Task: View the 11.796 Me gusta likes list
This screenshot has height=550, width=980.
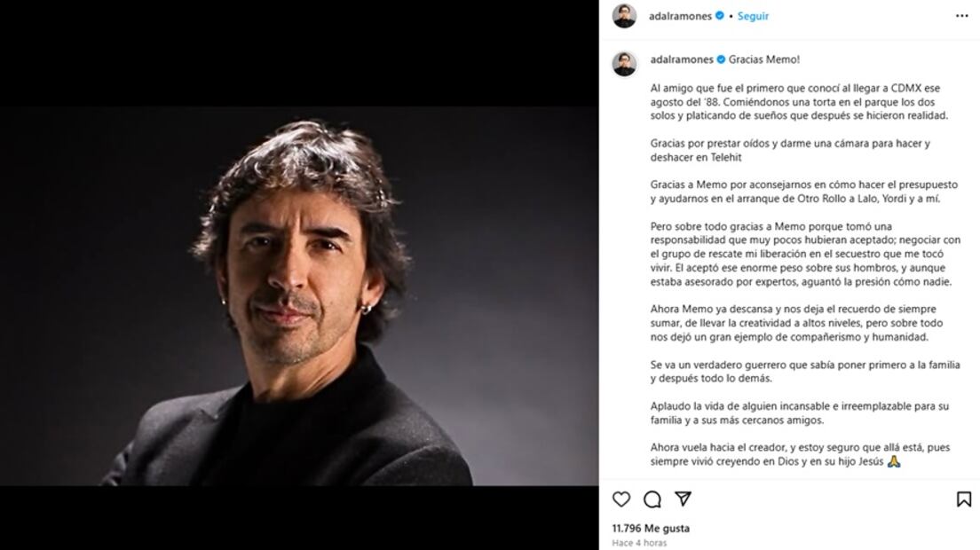Action: (651, 528)
